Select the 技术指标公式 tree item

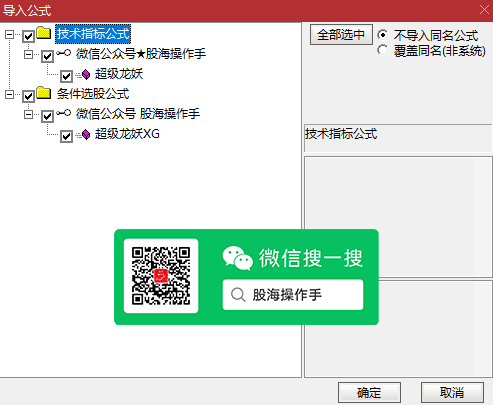tap(93, 34)
